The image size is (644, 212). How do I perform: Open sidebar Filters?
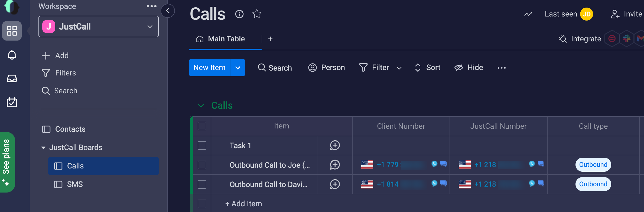pyautogui.click(x=59, y=73)
